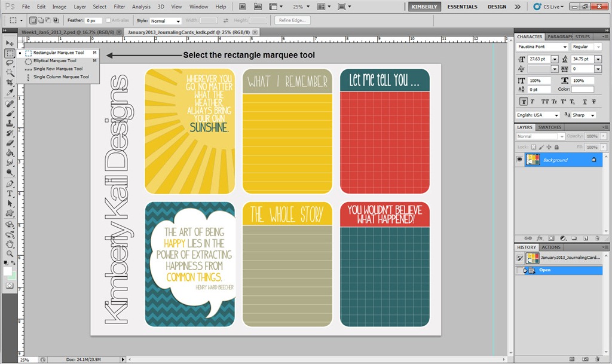
Task: Hide the Background layer with eye icon
Action: 519,160
